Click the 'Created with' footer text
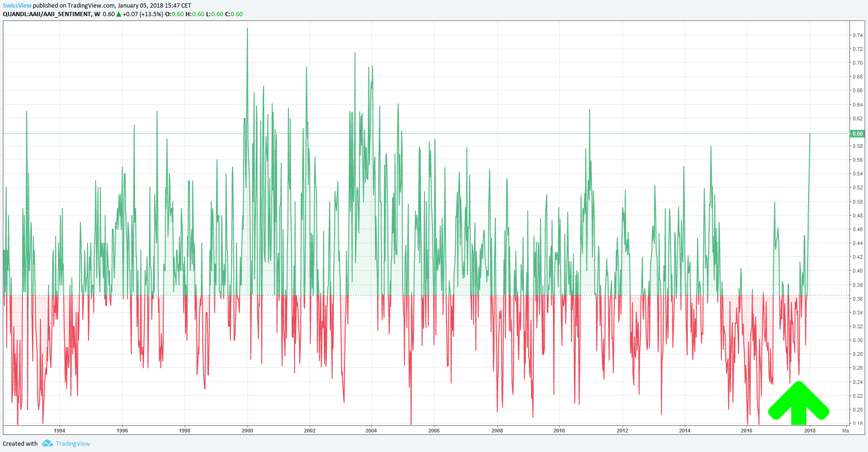This screenshot has width=868, height=452. tap(20, 443)
